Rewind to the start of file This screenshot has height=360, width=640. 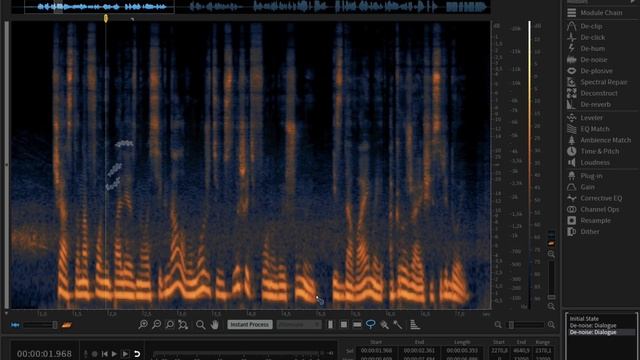pyautogui.click(x=104, y=354)
